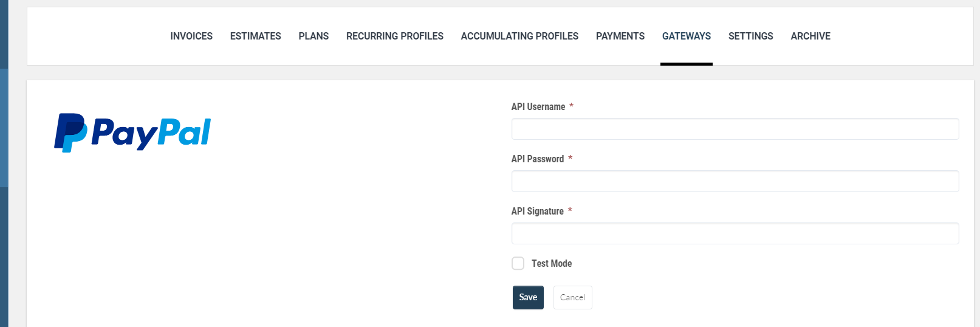Select the Accumulating Profiles tab
Screen dimensions: 980x327
pyautogui.click(x=519, y=36)
